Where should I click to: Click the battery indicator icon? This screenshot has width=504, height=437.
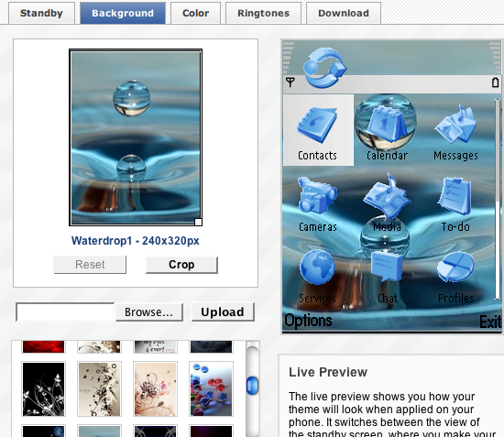[x=496, y=82]
